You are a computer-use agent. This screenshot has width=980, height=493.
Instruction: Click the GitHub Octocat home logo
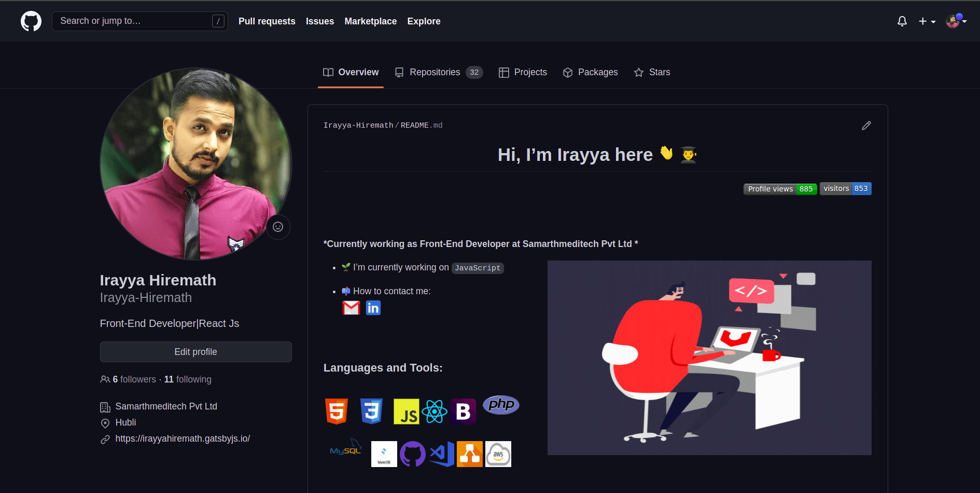tap(31, 21)
